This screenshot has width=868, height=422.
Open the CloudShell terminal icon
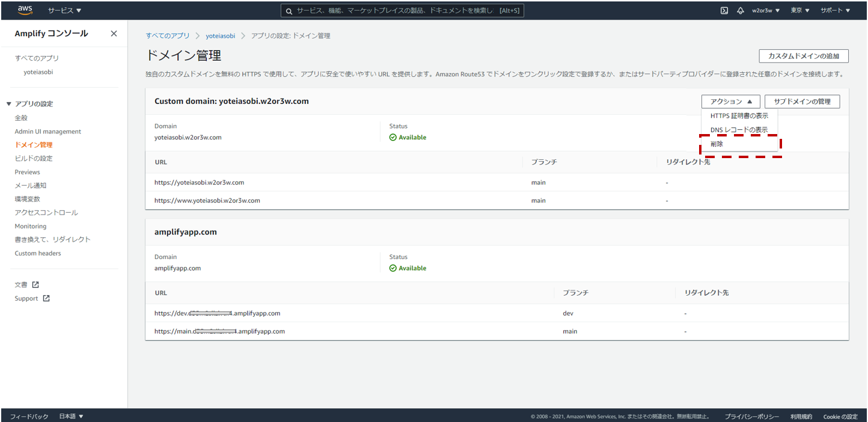click(724, 10)
